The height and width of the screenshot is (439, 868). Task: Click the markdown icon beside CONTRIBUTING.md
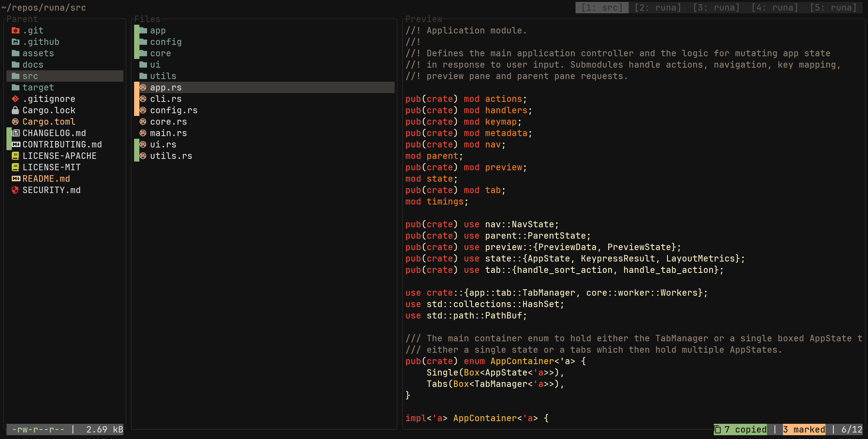coord(16,144)
